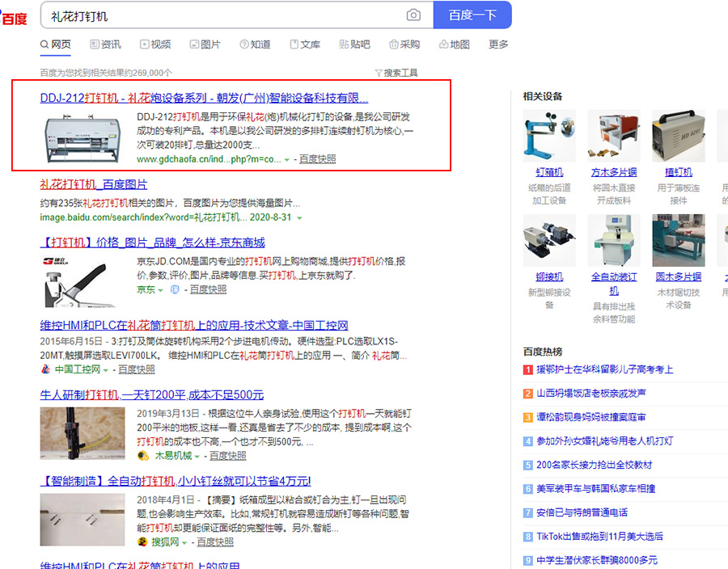The width and height of the screenshot is (728, 569).
Task: Expand arrow next to www.gdchaofa.cn URL
Action: (287, 159)
